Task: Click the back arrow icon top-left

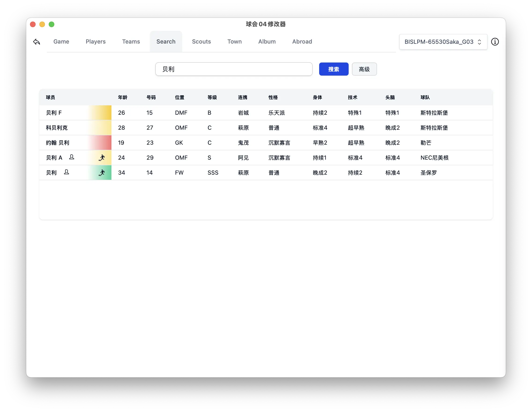Action: 37,42
